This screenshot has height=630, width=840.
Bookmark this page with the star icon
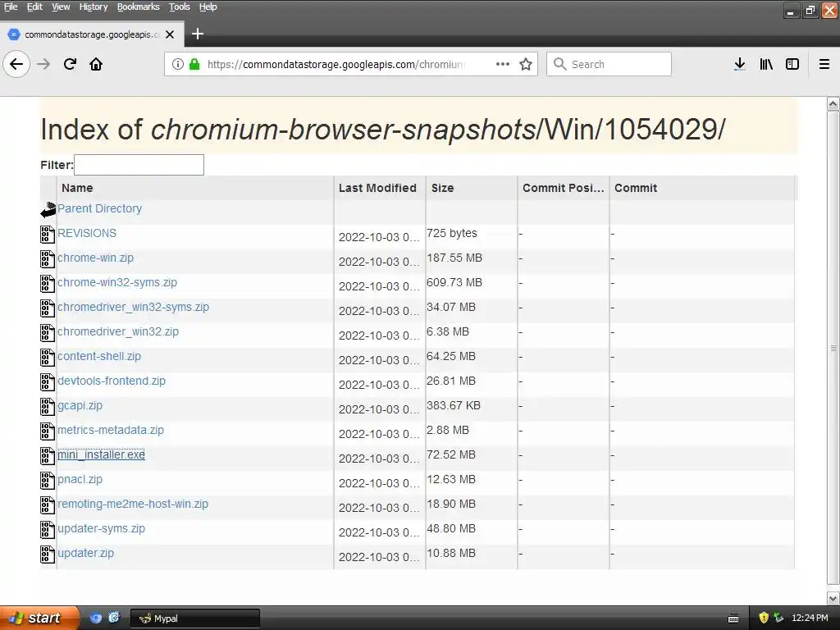(x=526, y=64)
